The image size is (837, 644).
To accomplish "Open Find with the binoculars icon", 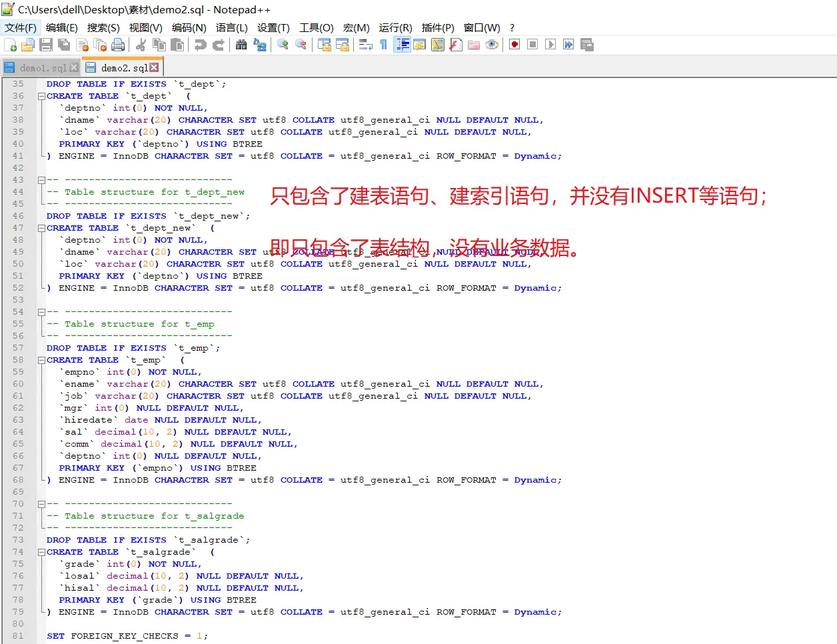I will [241, 45].
